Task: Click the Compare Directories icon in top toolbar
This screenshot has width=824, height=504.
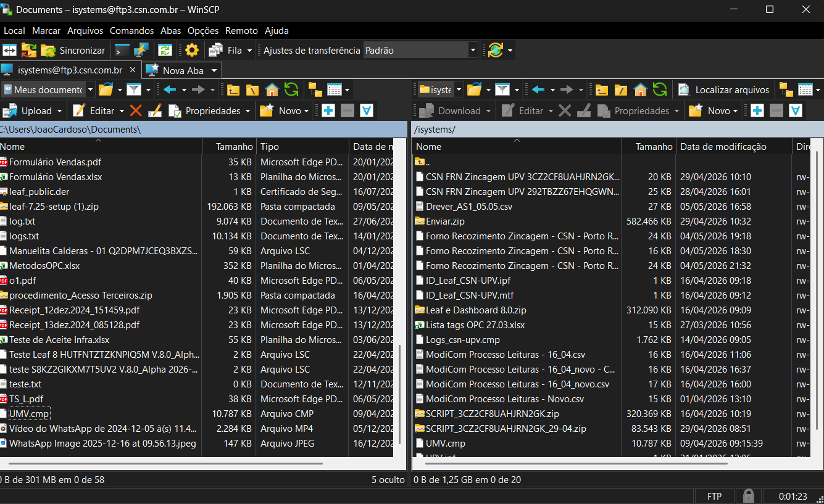Action: (x=9, y=50)
